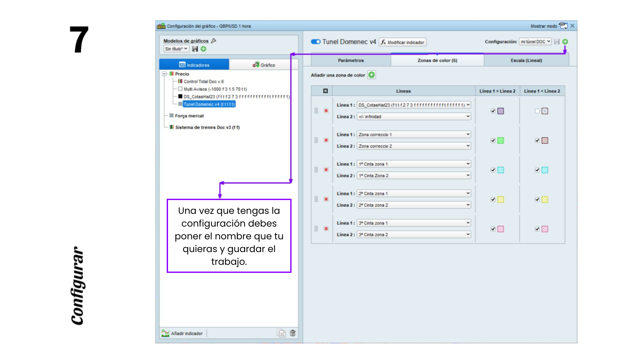Open the mi túnel DOC configuration dropdown

[x=535, y=42]
